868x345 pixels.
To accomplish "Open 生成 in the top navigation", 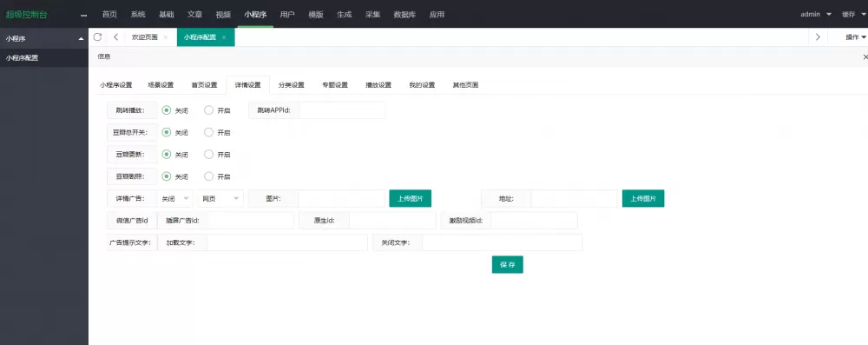I will [345, 15].
